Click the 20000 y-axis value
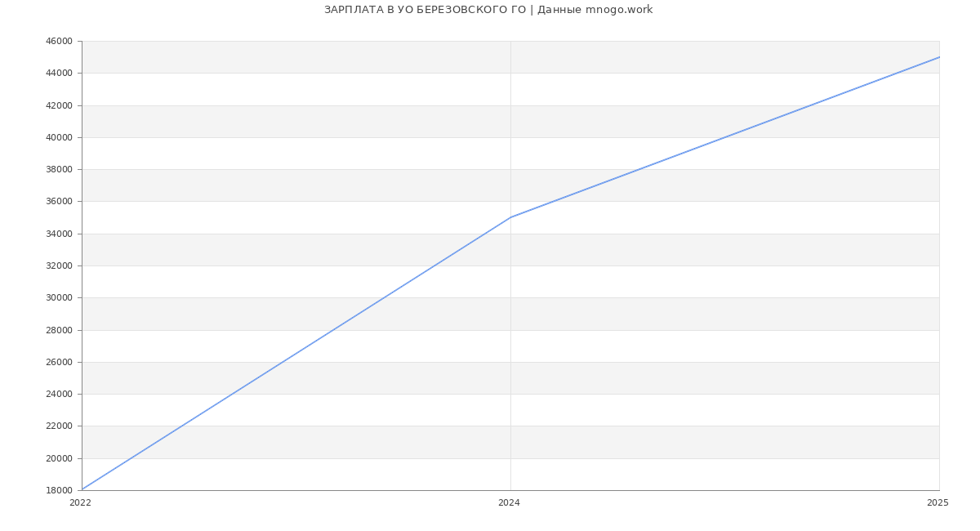This screenshot has width=980, height=531. coord(59,459)
